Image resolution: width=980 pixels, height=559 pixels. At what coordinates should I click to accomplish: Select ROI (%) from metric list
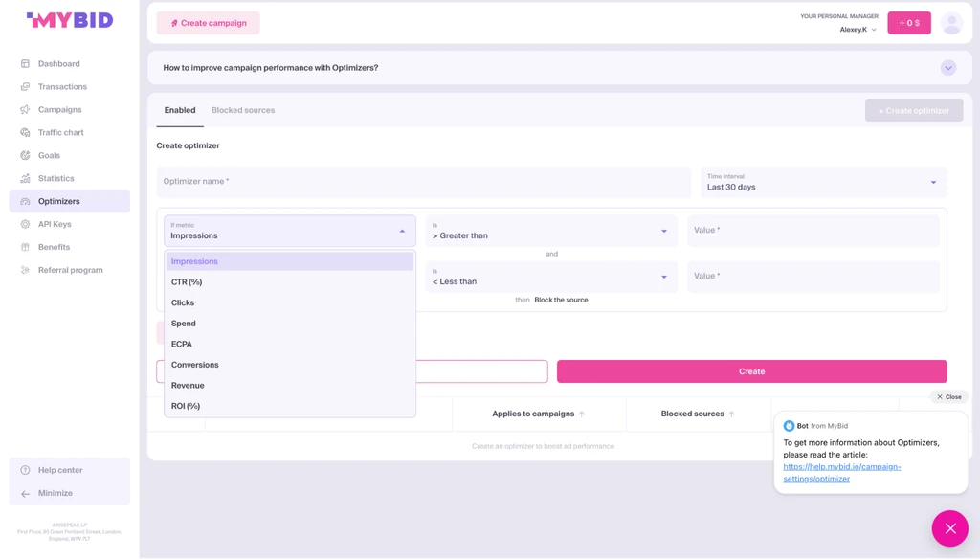pyautogui.click(x=289, y=406)
